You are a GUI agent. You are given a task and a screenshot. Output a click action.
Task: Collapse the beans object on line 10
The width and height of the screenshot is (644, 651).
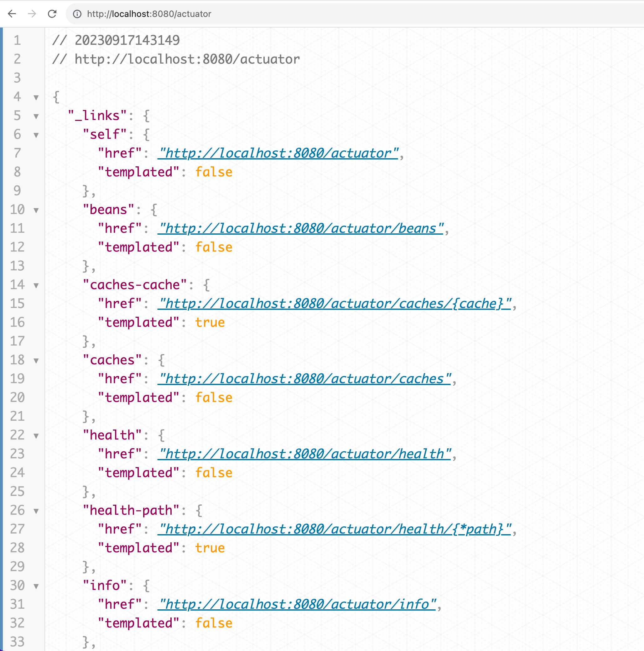click(36, 211)
